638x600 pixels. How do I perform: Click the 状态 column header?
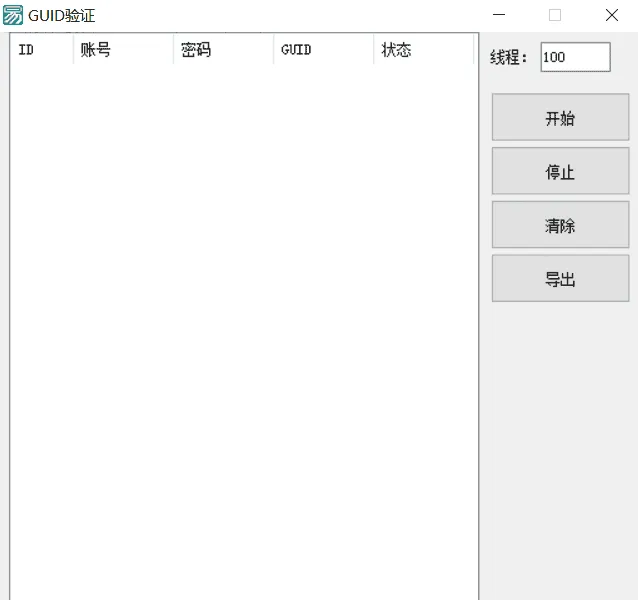click(x=422, y=50)
